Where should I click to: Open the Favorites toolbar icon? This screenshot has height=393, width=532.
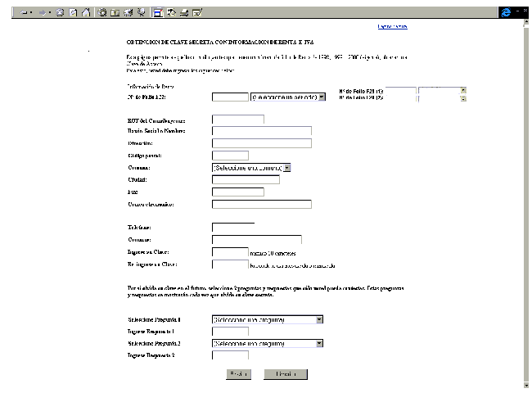tap(115, 12)
